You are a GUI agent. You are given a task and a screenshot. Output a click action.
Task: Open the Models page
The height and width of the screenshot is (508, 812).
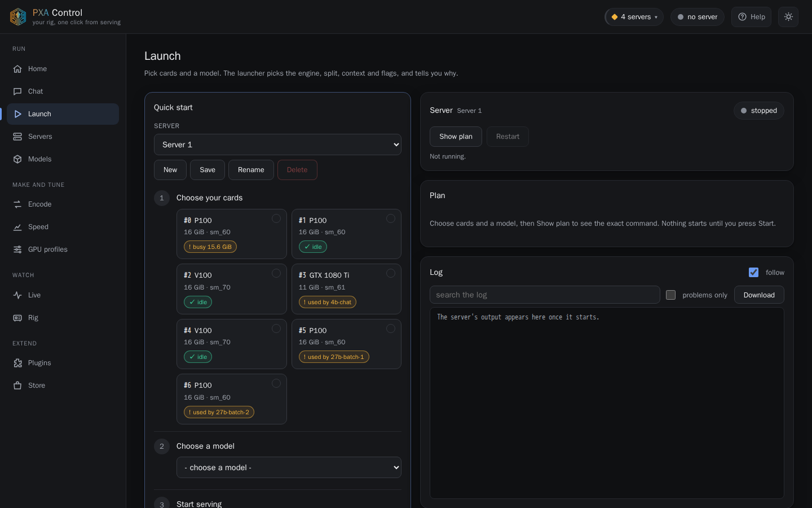pyautogui.click(x=63, y=159)
